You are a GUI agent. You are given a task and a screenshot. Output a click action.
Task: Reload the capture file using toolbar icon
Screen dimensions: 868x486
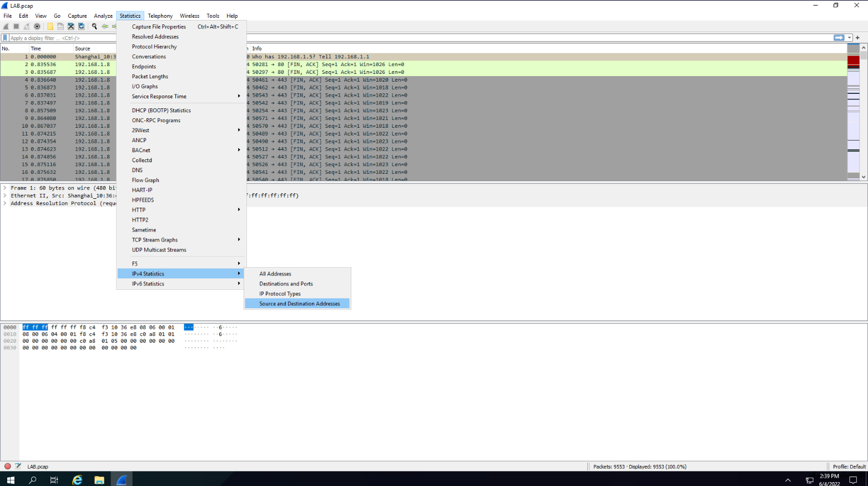[x=82, y=26]
